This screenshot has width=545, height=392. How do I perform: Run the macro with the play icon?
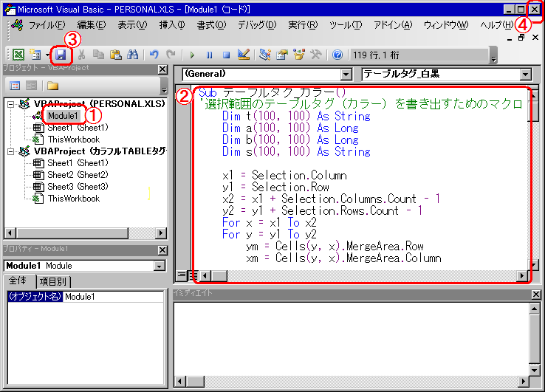point(192,55)
